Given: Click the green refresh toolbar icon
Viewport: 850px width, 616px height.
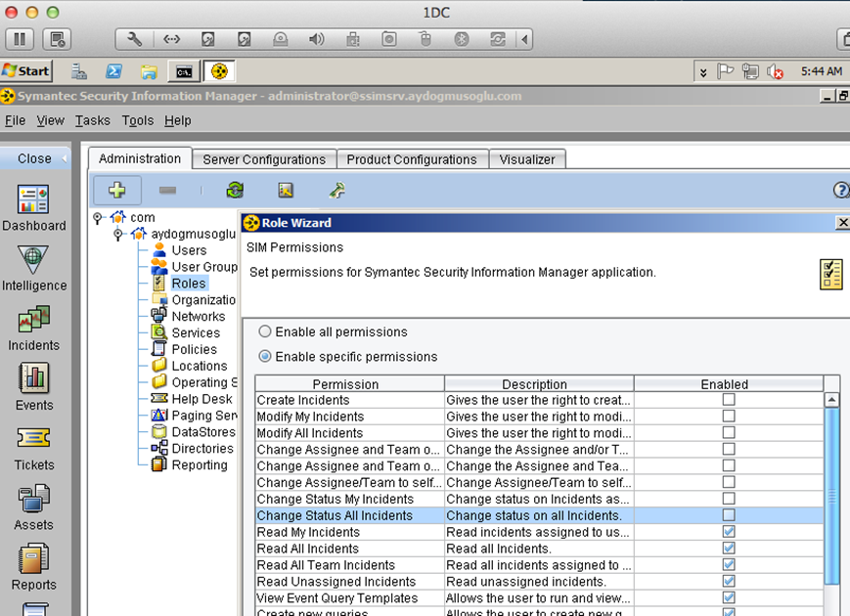Looking at the screenshot, I should click(235, 190).
